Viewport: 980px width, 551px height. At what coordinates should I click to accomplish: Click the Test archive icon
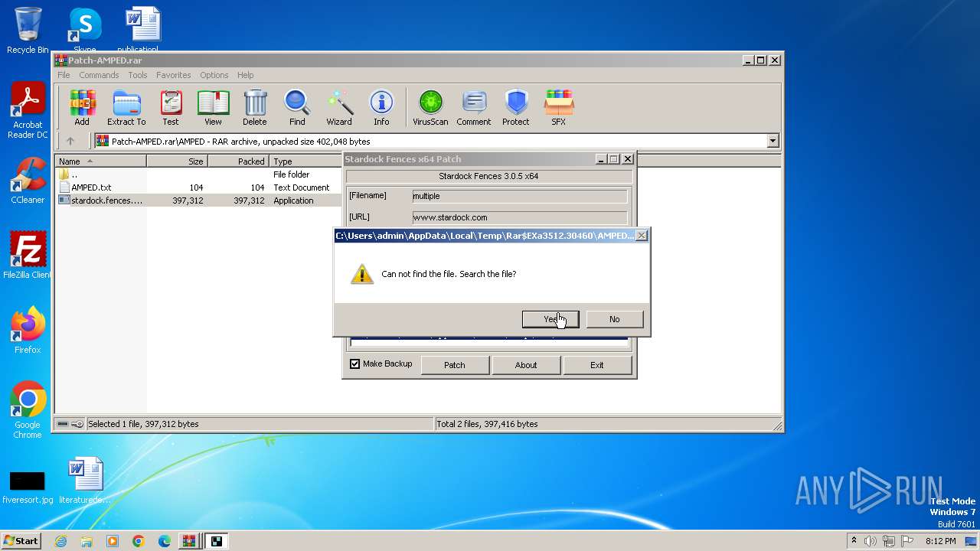[171, 107]
